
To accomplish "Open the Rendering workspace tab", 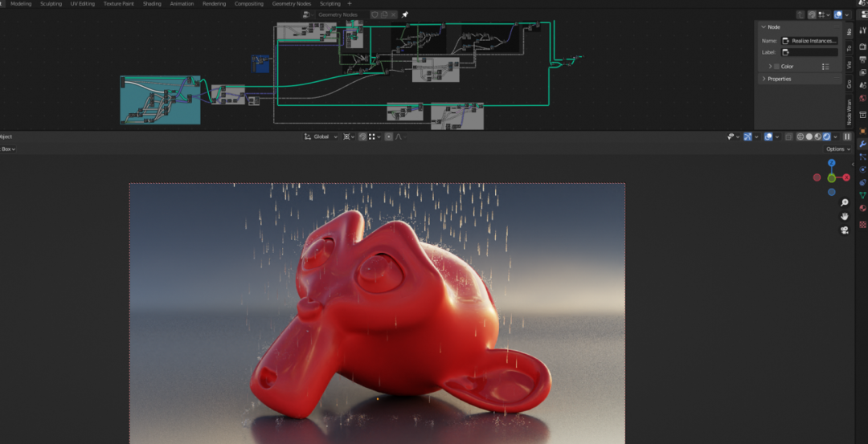I will coord(215,3).
